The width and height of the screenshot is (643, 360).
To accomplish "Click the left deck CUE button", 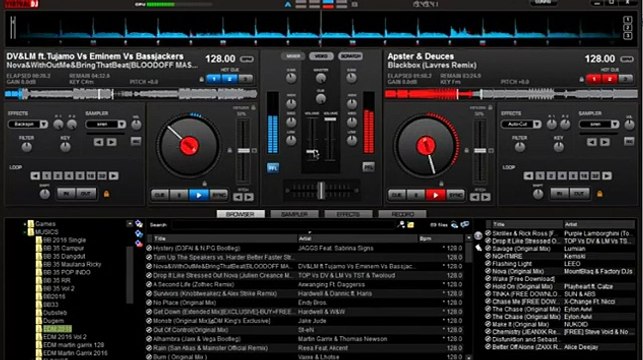I will point(160,195).
